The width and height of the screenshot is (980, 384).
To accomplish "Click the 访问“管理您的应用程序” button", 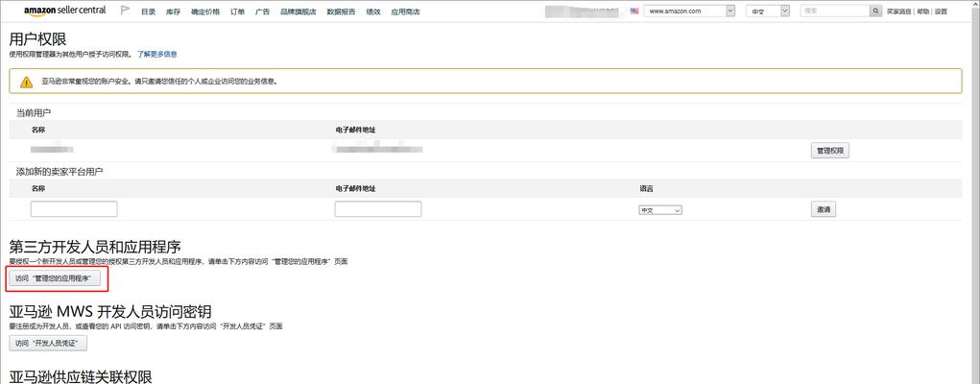I will click(x=55, y=279).
